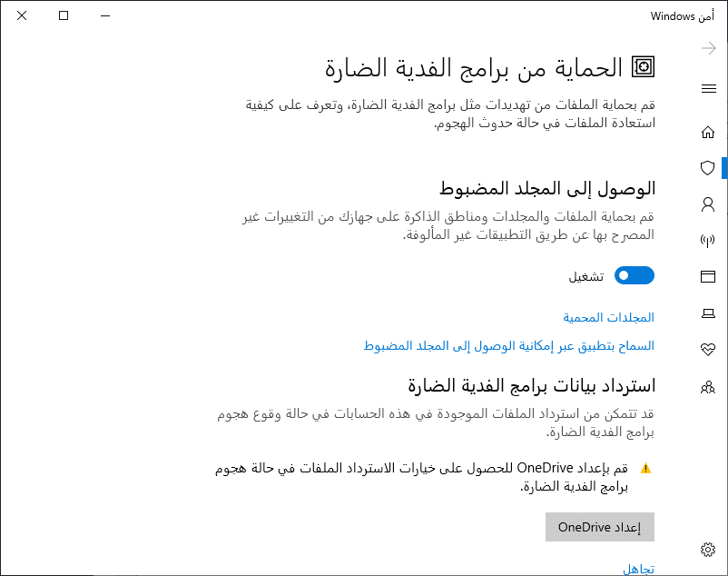Screen dimensions: 728x576
Task: Open Firewall & network protection antenna icon
Action: 707,240
